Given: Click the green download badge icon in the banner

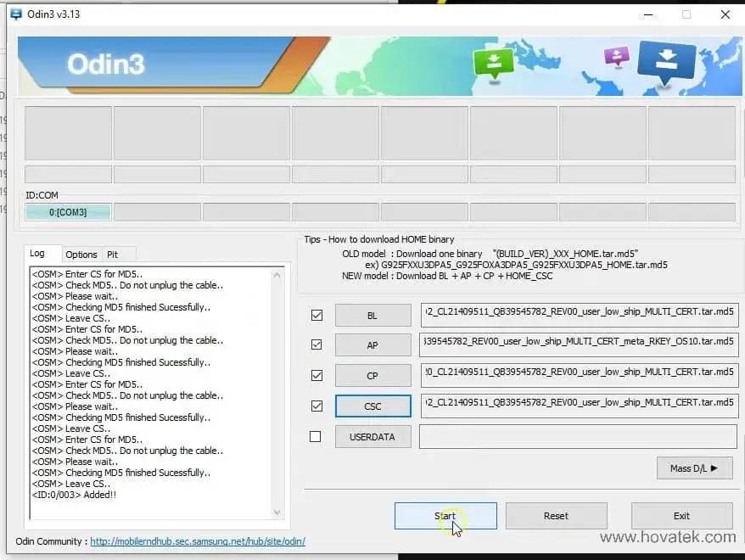Looking at the screenshot, I should click(495, 63).
